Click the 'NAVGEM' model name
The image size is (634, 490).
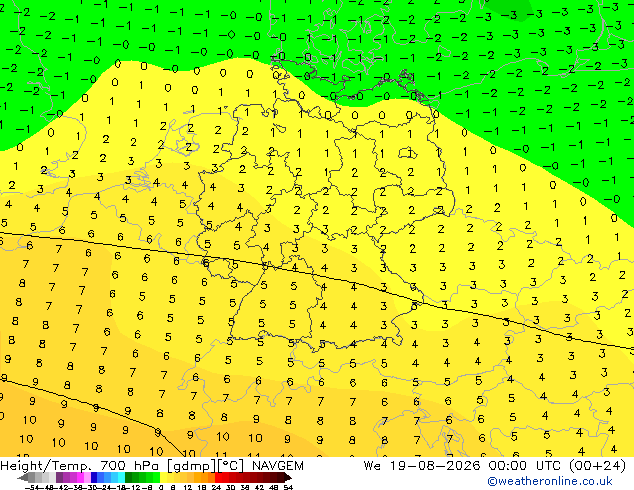(277, 466)
